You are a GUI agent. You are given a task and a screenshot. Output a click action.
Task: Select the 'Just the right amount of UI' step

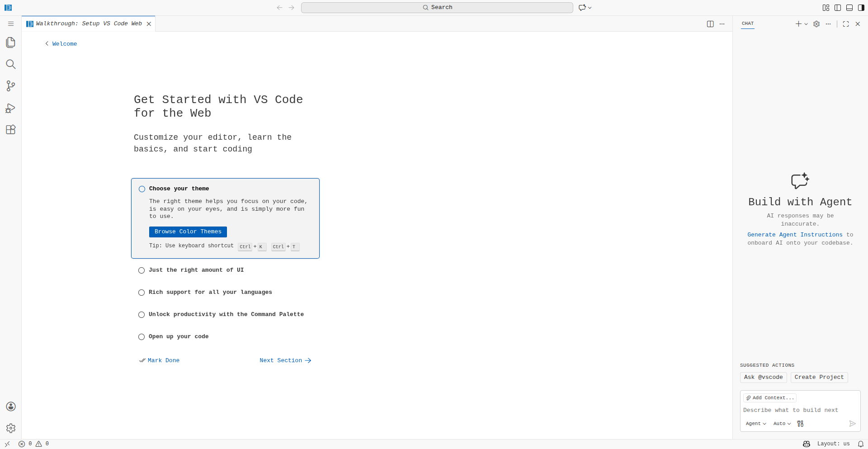pyautogui.click(x=196, y=270)
